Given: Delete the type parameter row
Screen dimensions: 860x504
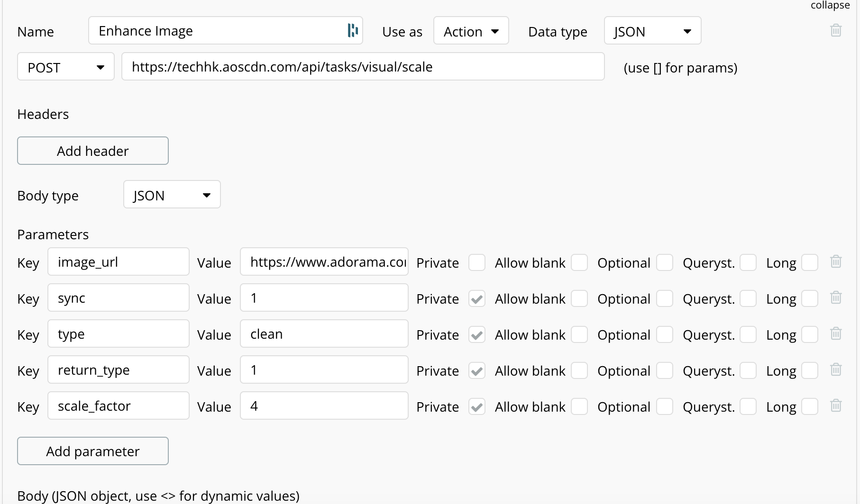Looking at the screenshot, I should tap(836, 333).
